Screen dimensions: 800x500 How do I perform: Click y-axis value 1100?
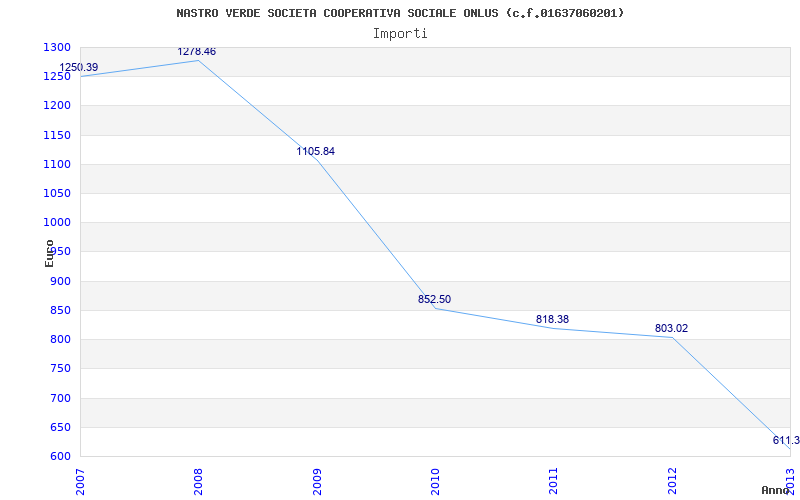(x=57, y=164)
